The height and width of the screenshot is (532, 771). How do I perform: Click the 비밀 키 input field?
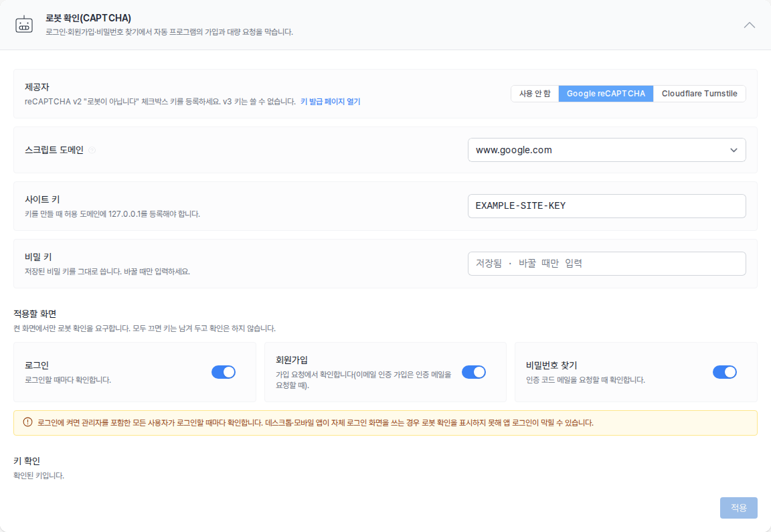(607, 264)
